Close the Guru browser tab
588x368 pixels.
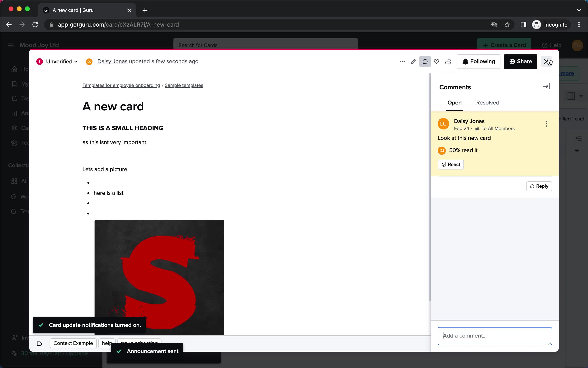129,10
